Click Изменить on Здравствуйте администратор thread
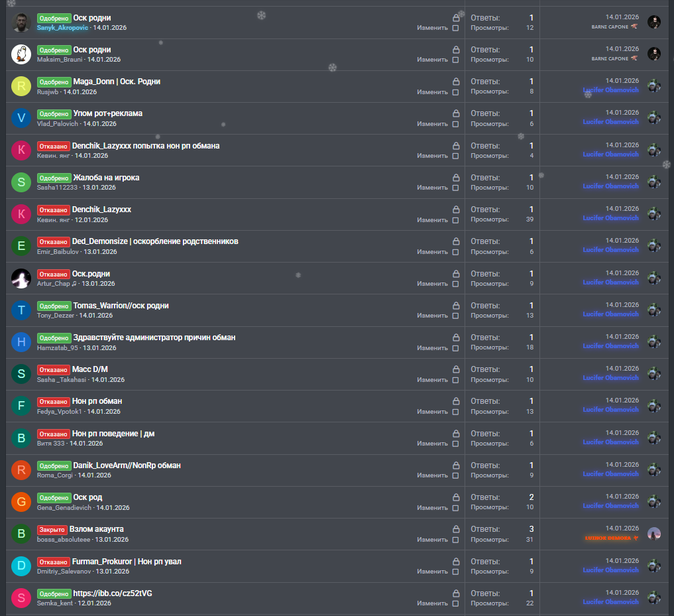The image size is (674, 616). 432,348
